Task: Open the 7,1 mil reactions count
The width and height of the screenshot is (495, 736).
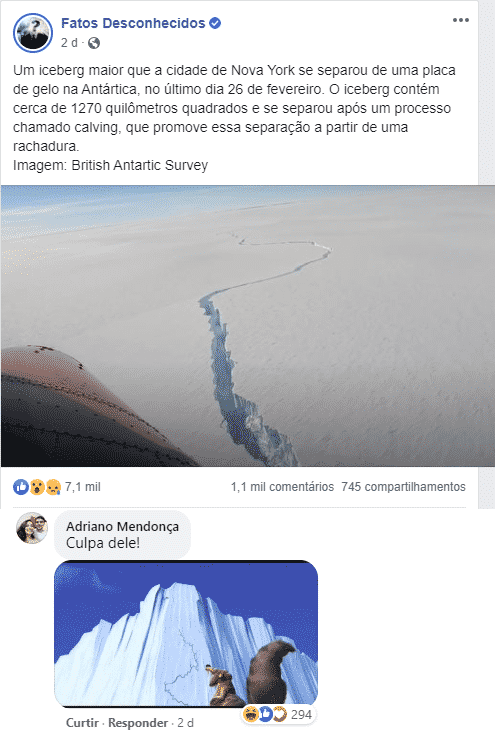Action: click(83, 487)
